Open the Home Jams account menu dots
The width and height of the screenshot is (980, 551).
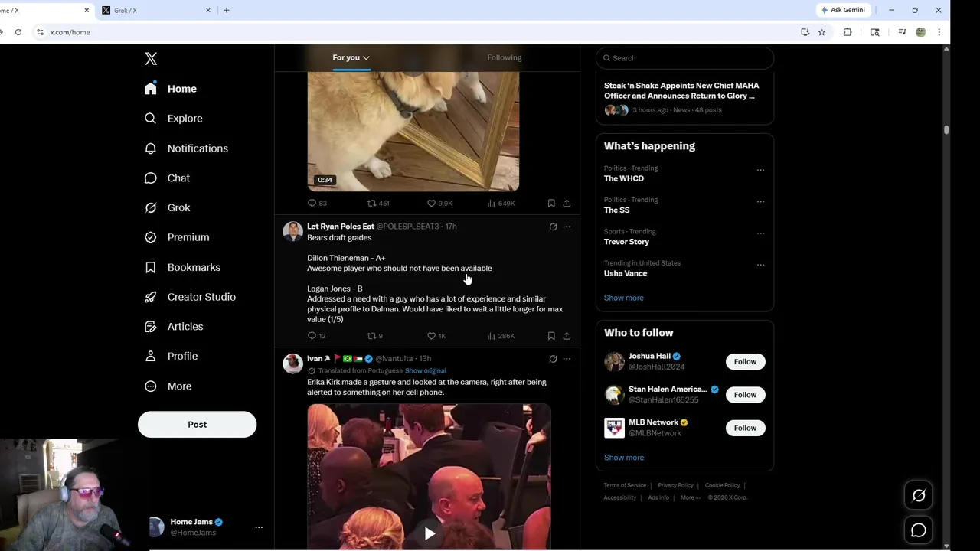tap(259, 527)
